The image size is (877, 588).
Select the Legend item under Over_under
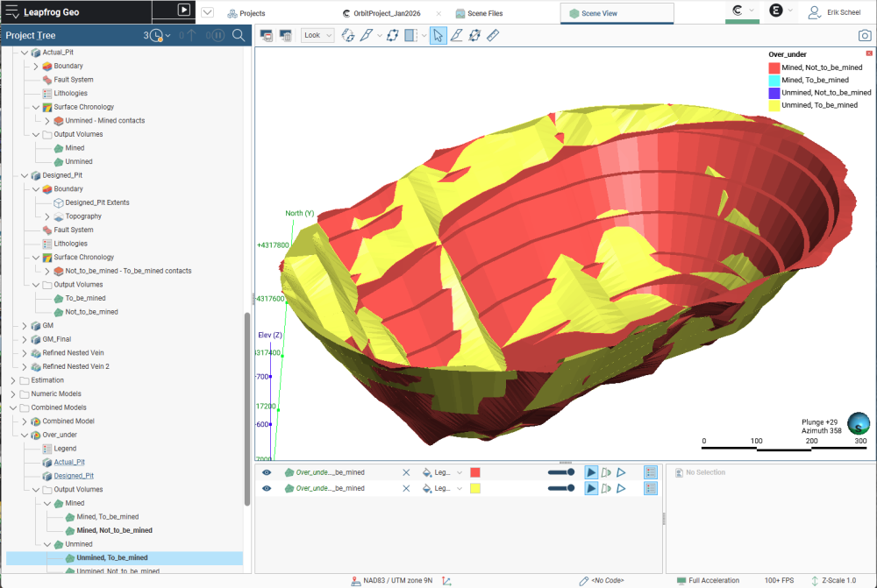click(x=65, y=449)
